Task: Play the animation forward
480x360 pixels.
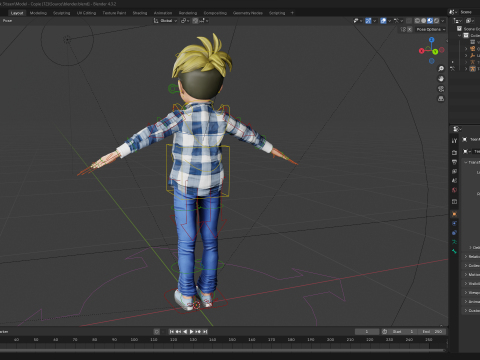Action: [191, 332]
